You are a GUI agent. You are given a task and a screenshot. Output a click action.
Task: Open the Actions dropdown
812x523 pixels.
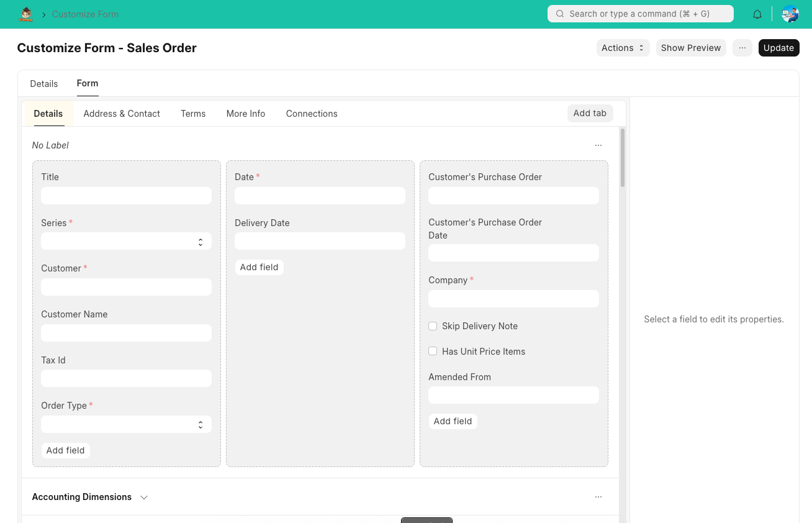(x=623, y=47)
